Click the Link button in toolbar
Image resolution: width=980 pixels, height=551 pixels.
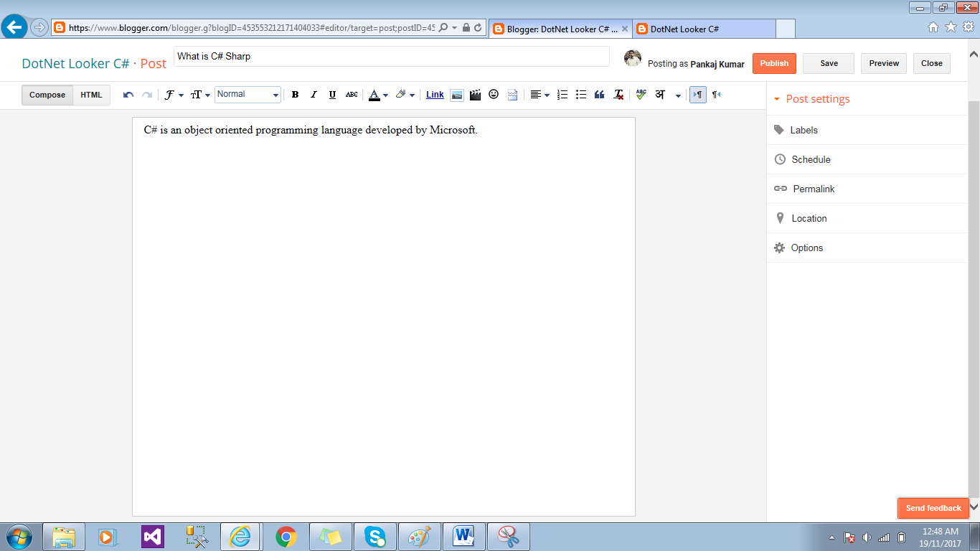tap(435, 95)
